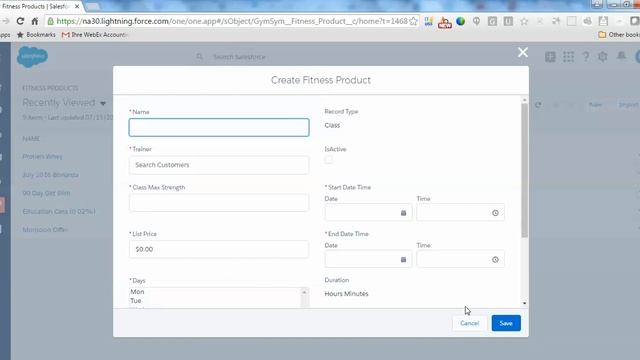Open the Start Date calendar picker icon
The width and height of the screenshot is (640, 360).
click(x=403, y=213)
